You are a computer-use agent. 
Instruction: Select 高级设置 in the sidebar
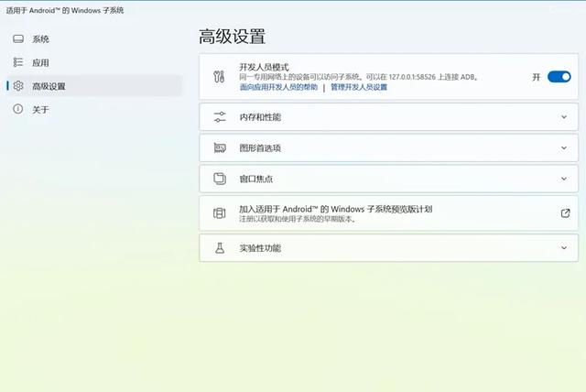(x=94, y=86)
